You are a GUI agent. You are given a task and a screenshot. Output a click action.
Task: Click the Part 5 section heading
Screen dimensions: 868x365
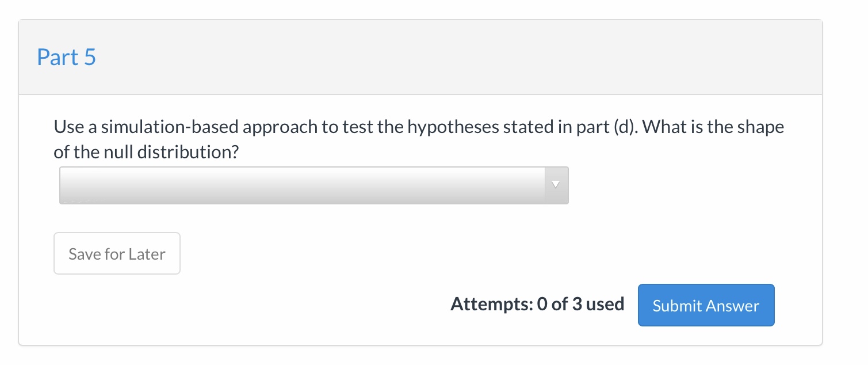point(66,57)
